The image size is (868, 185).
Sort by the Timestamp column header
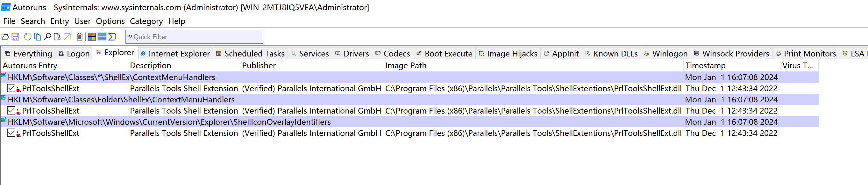click(705, 65)
